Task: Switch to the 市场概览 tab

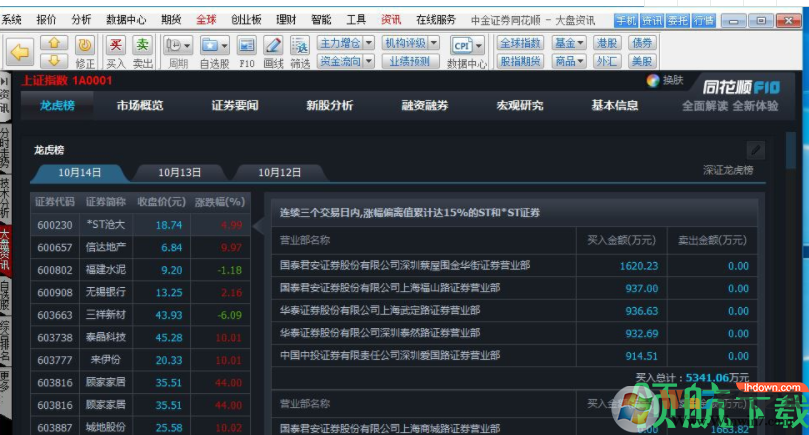Action: 140,105
